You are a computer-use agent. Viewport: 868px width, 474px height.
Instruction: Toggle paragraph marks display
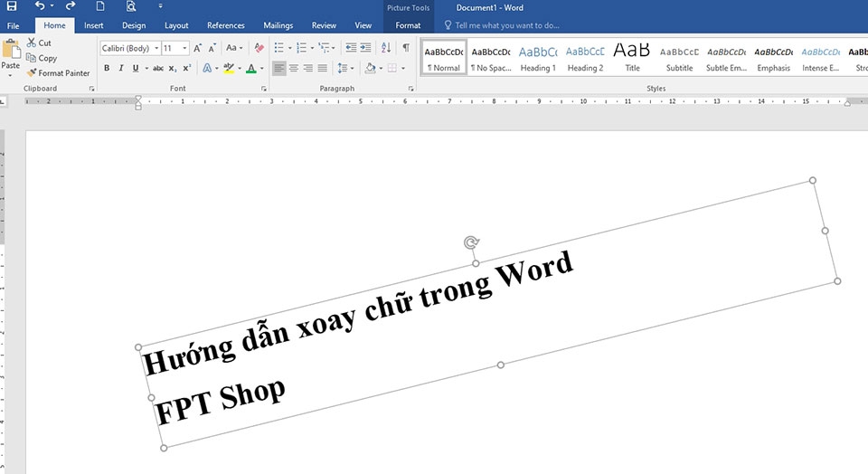tap(406, 48)
